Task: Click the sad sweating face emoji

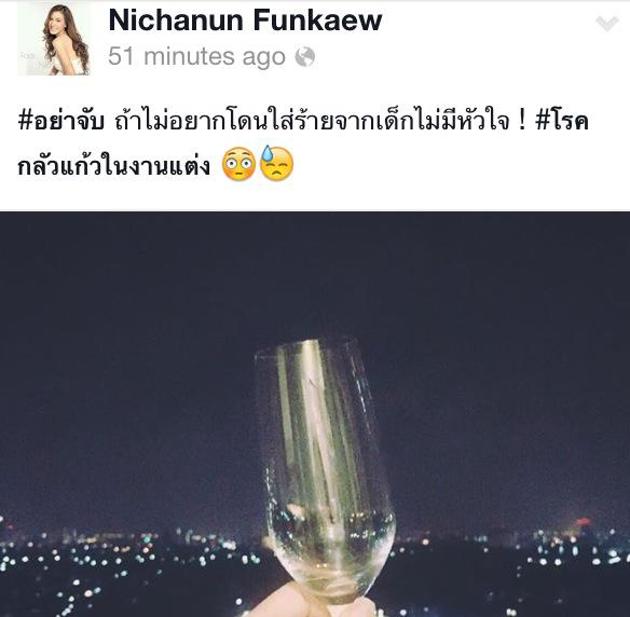Action: (x=277, y=163)
